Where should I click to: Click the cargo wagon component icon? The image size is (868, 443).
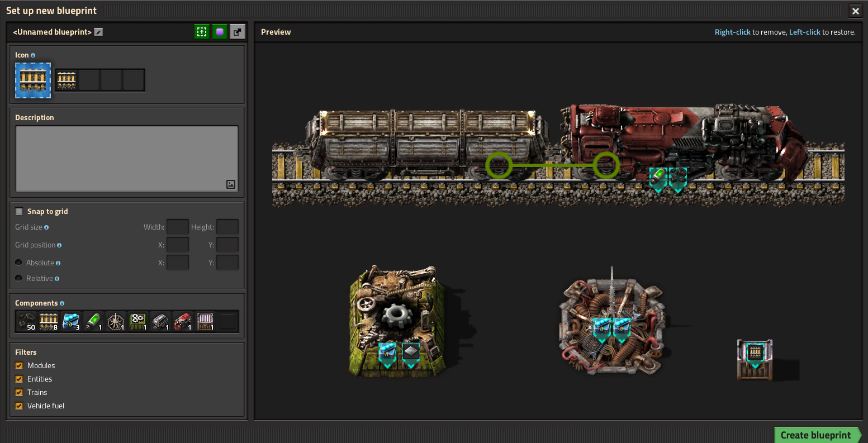[x=160, y=321]
